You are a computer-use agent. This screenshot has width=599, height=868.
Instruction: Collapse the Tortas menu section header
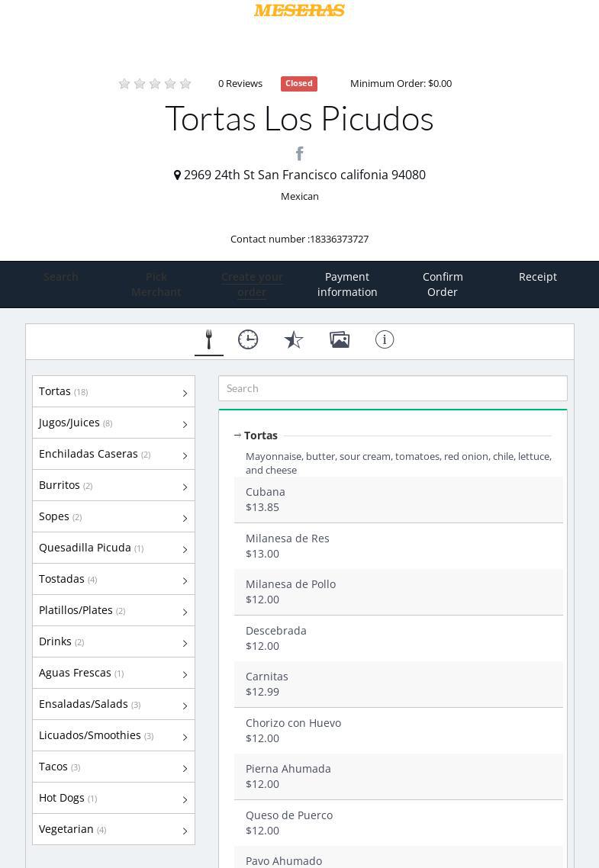coord(260,436)
